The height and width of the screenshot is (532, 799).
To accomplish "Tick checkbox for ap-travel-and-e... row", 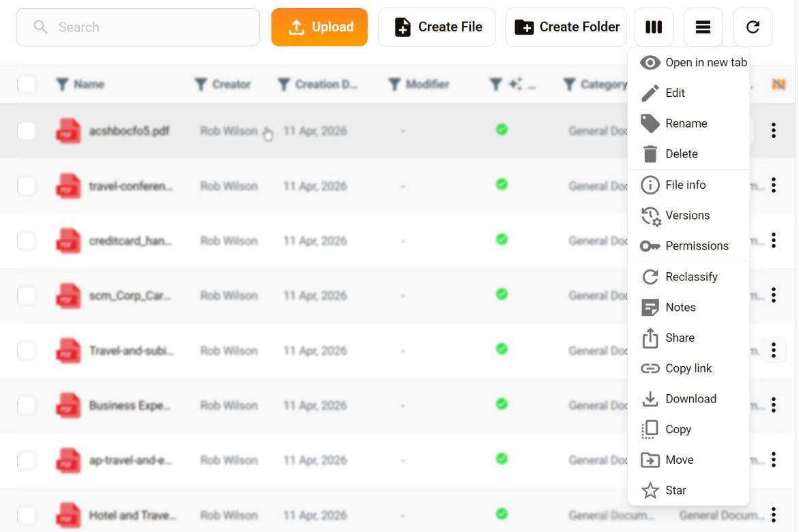I will [x=27, y=460].
